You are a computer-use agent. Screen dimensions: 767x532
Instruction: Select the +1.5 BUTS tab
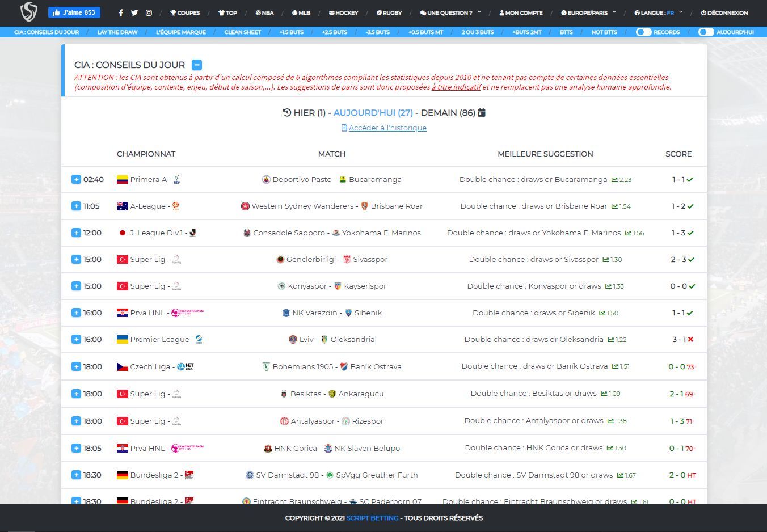click(x=292, y=32)
